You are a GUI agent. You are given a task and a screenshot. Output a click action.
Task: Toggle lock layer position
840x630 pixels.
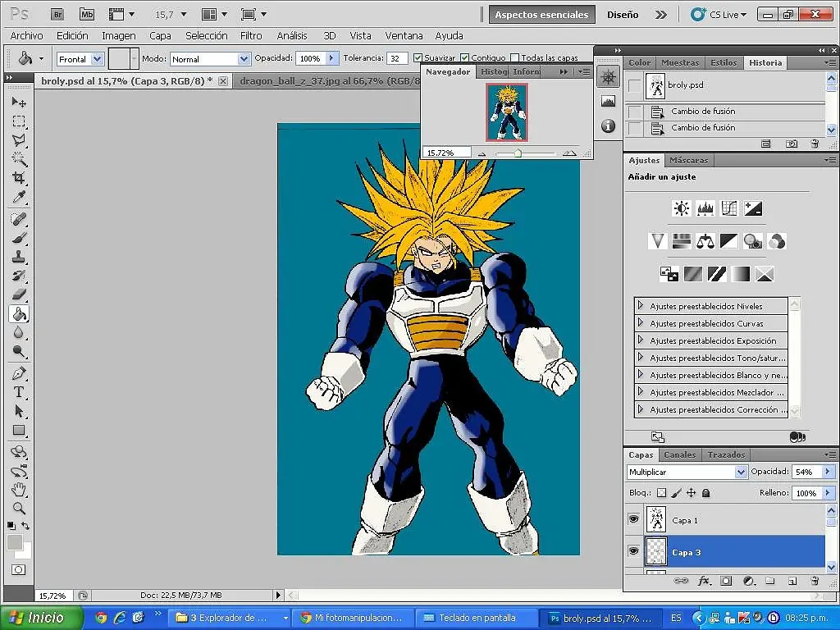pos(691,493)
